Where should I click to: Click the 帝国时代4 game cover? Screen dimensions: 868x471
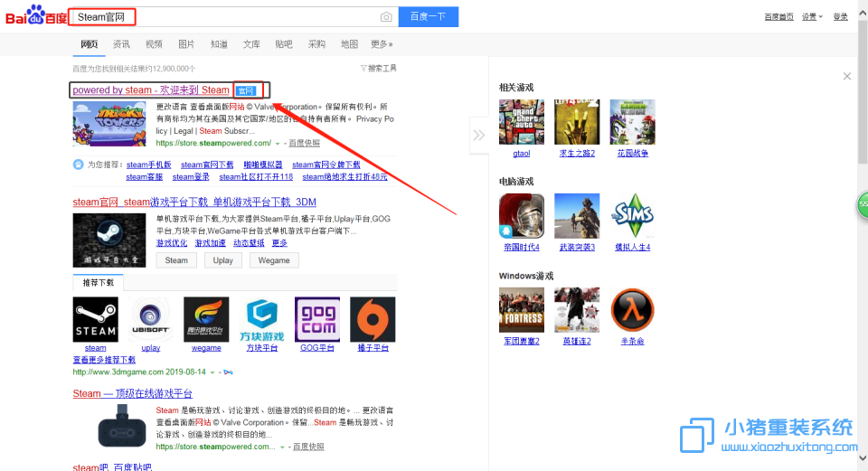tap(522, 216)
